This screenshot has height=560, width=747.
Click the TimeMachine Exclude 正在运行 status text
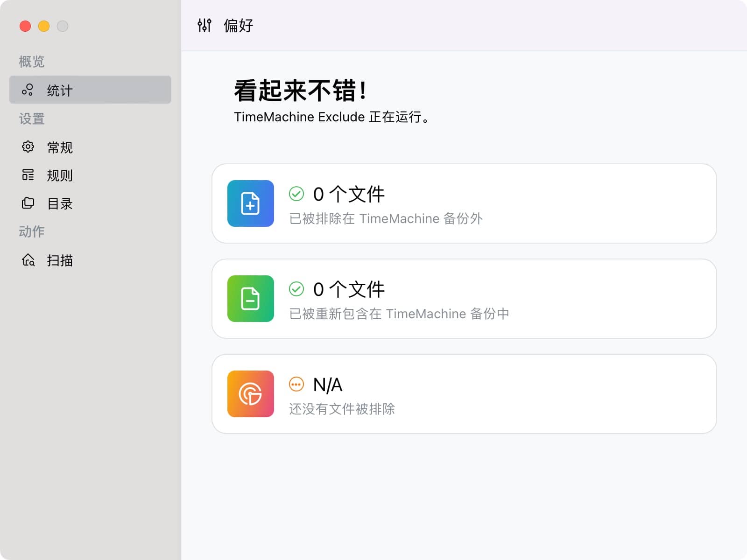click(x=331, y=117)
